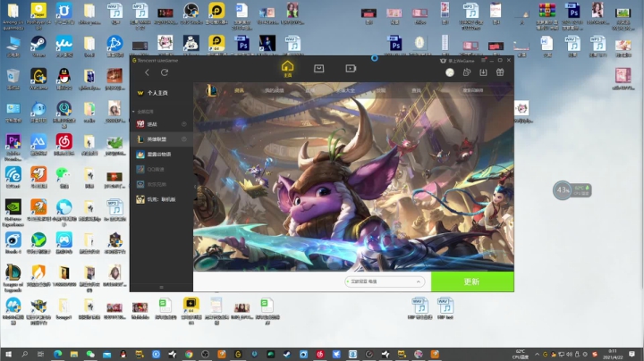Collapse the sidebar using the edge arrow

(195, 187)
